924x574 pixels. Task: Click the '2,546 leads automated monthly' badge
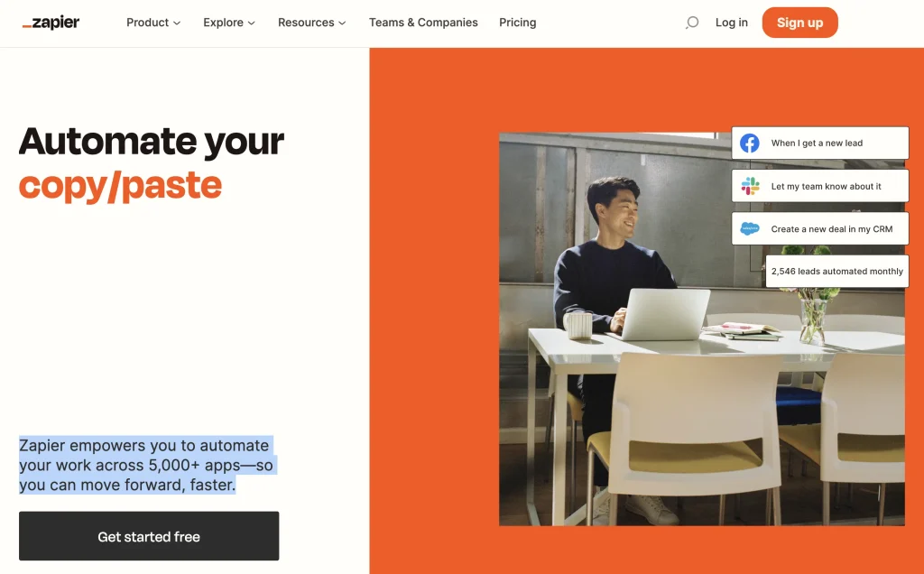tap(836, 271)
